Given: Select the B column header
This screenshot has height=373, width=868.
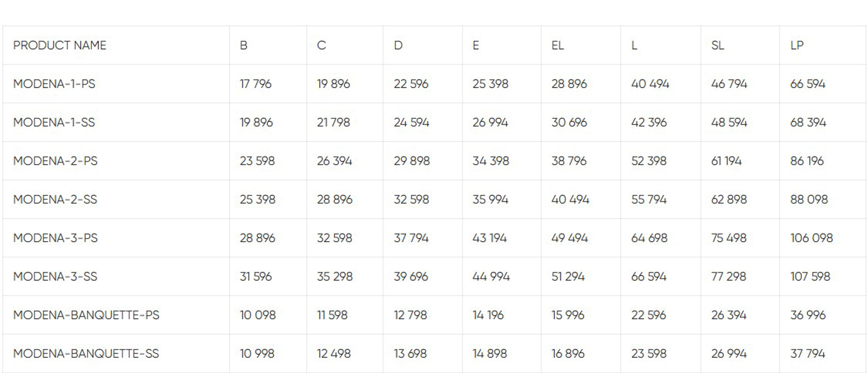Looking at the screenshot, I should tap(243, 46).
